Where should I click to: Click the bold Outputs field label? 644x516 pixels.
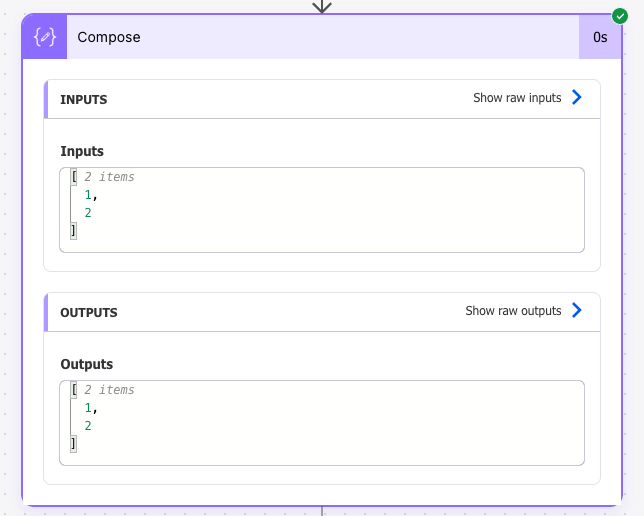(x=87, y=364)
